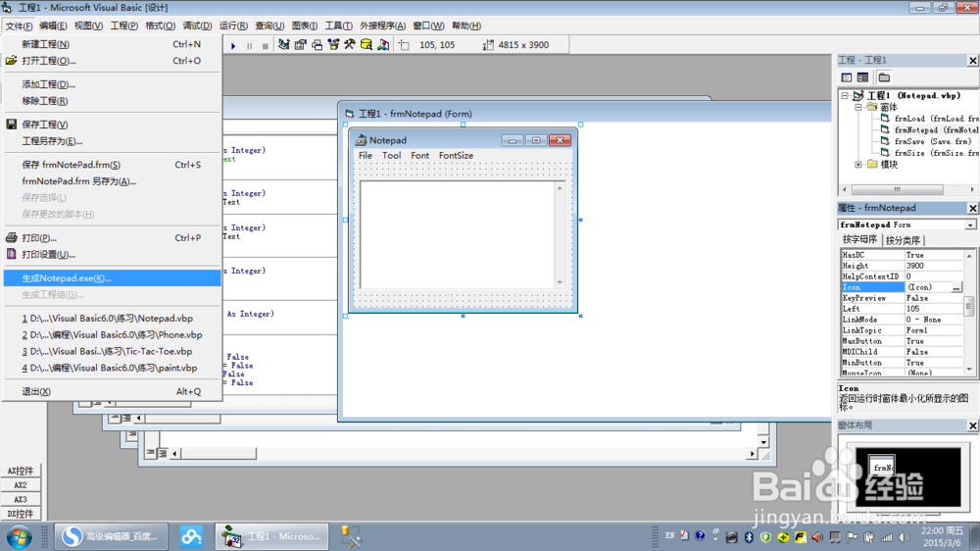Screen dimensions: 980x551
Task: Select frmSize in the project tree
Action: [930, 153]
